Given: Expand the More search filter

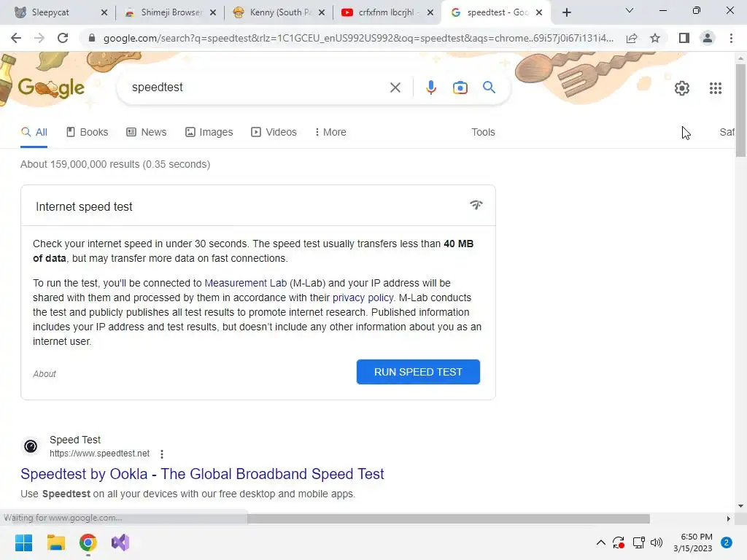Looking at the screenshot, I should [330, 132].
